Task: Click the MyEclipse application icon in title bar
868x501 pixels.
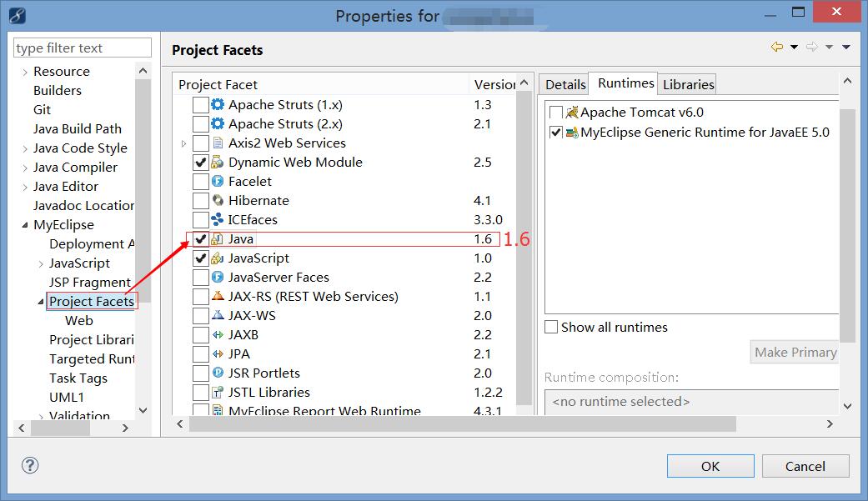Action: coord(18,15)
